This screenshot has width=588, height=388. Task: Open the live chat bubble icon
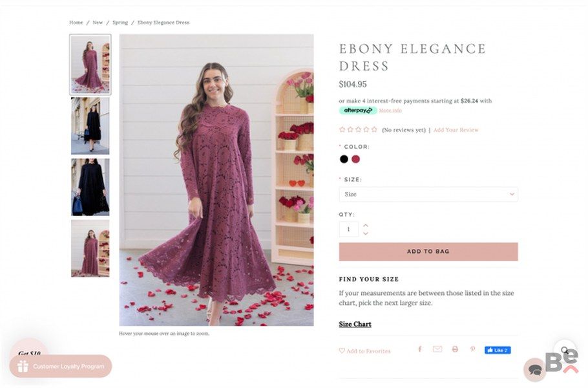pyautogui.click(x=534, y=369)
